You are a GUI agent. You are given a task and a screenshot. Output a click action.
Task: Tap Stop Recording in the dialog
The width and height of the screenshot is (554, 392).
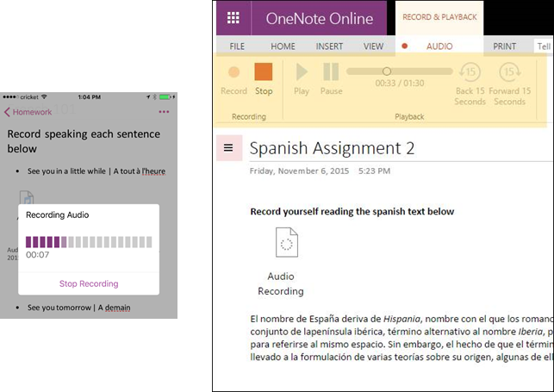coord(89,283)
